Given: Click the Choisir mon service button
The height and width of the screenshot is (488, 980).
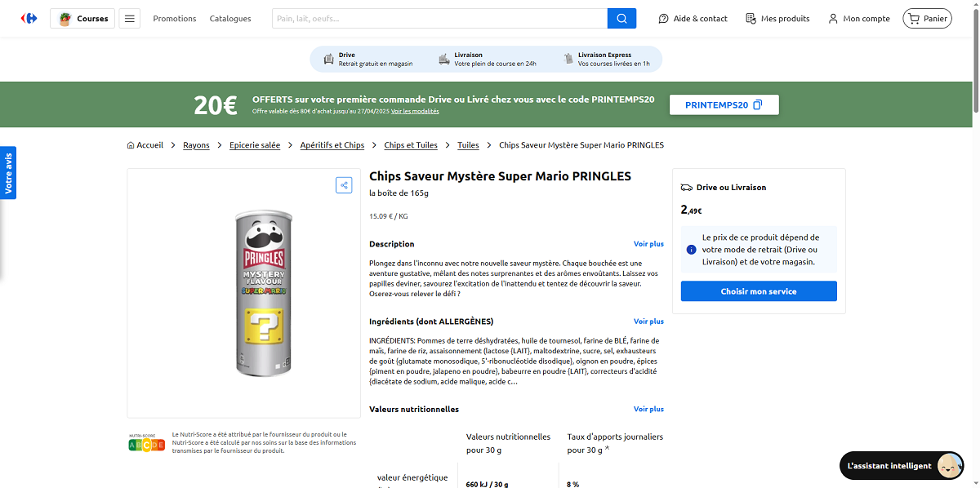Looking at the screenshot, I should (759, 291).
